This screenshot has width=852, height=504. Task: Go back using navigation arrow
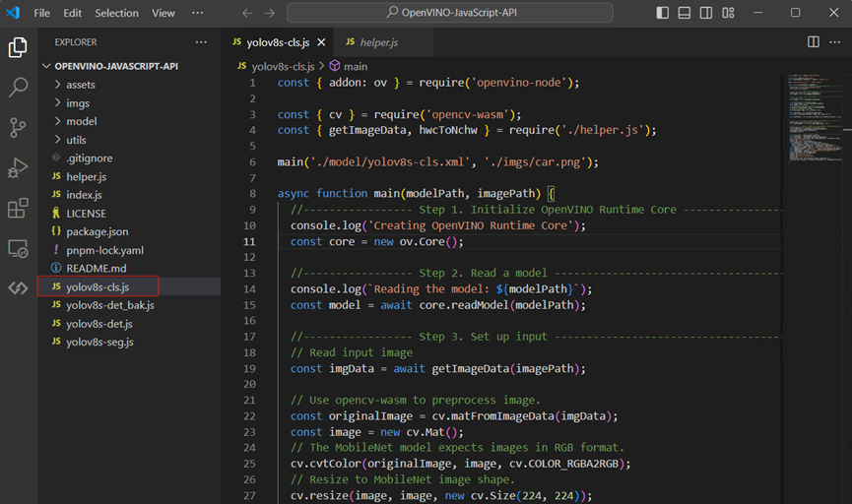[x=247, y=13]
